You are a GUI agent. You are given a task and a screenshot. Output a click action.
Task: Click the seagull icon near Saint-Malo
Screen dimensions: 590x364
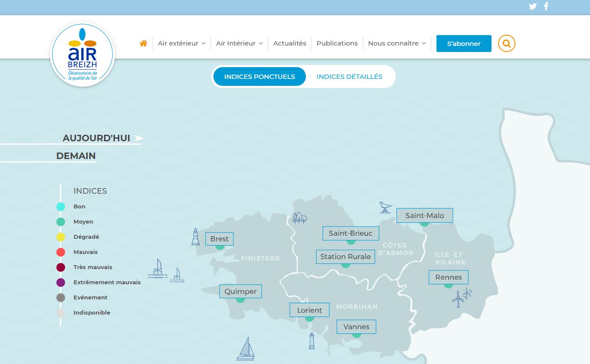click(x=385, y=208)
